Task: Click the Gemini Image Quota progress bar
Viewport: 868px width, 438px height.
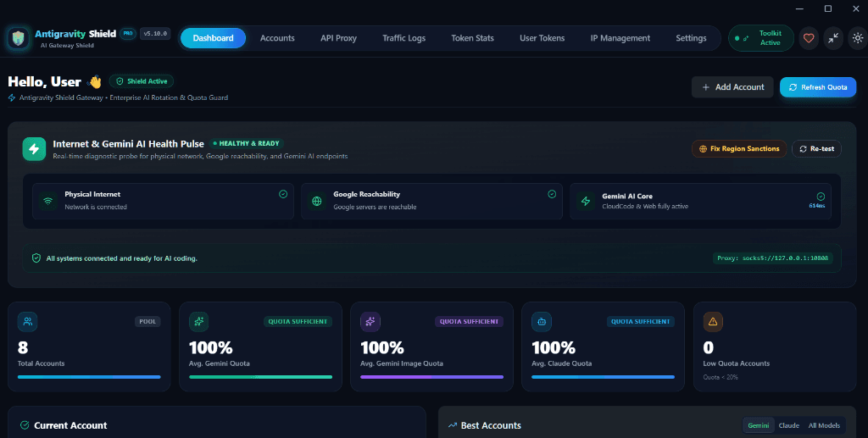Action: [431, 377]
